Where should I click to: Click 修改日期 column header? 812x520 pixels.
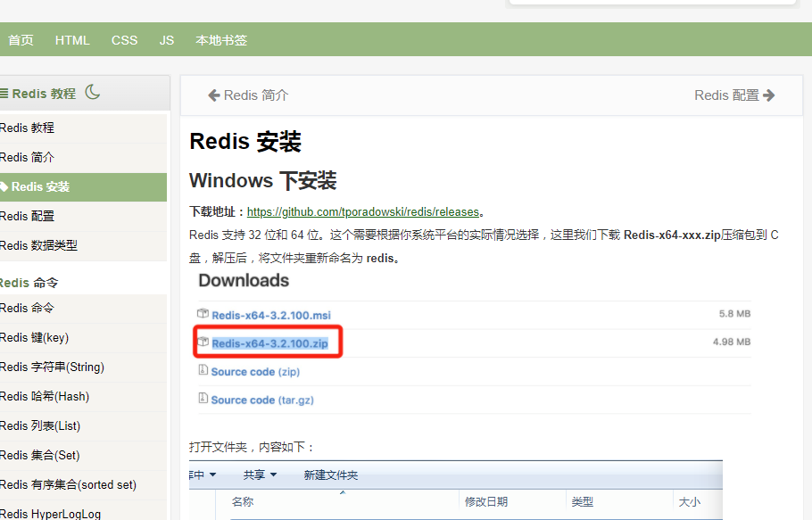click(x=485, y=502)
